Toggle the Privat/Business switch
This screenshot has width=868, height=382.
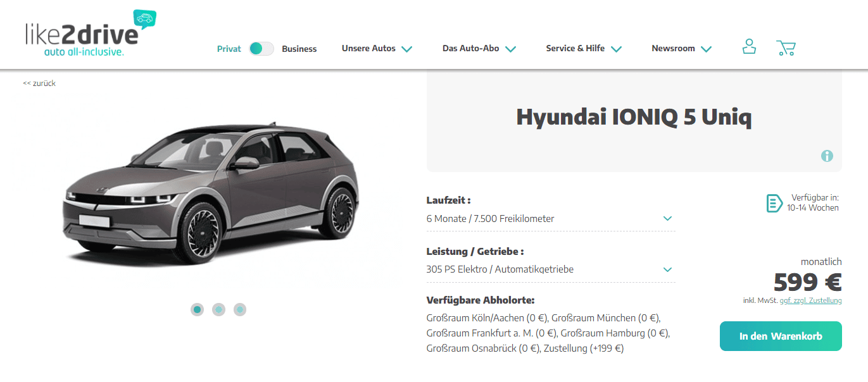coord(261,49)
